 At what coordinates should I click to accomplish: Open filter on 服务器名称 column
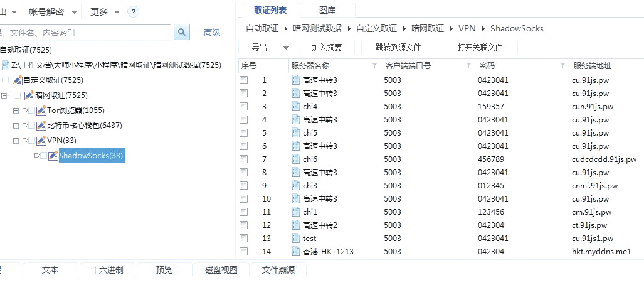(x=374, y=66)
